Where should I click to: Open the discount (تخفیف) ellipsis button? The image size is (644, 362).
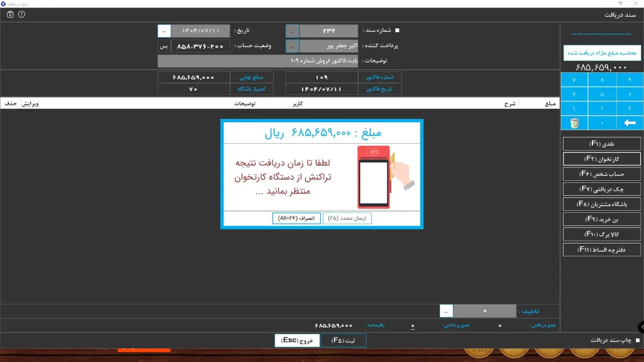click(447, 311)
